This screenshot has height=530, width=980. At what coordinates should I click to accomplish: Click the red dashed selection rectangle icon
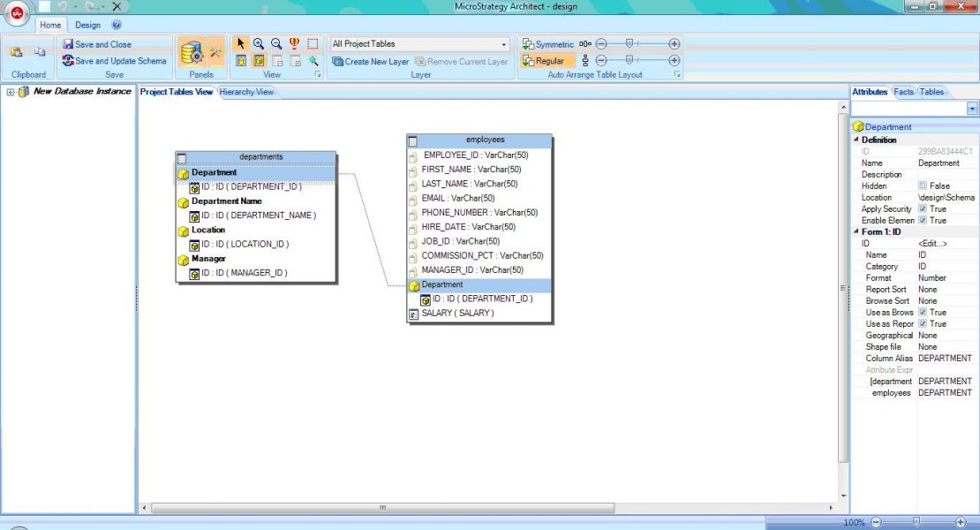point(313,44)
